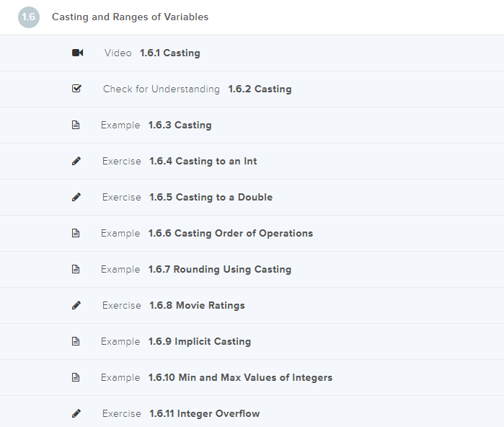Toggle the Casting and Ranges of Variables section

tap(130, 17)
